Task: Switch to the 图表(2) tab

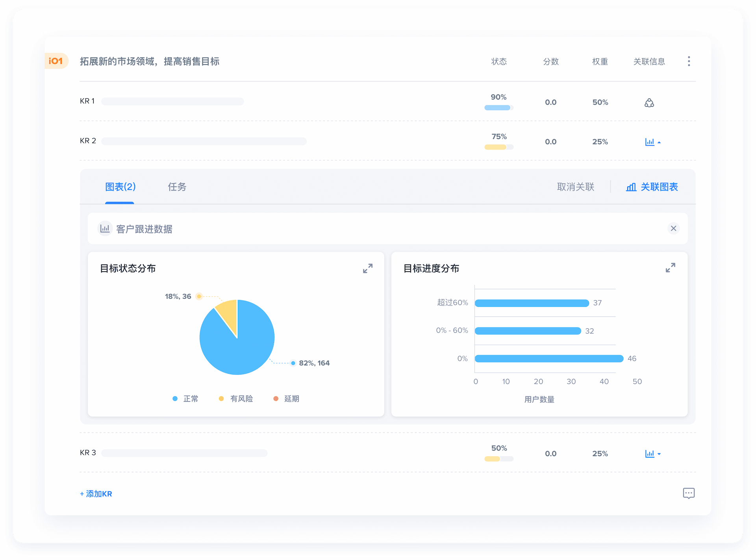Action: coord(120,187)
